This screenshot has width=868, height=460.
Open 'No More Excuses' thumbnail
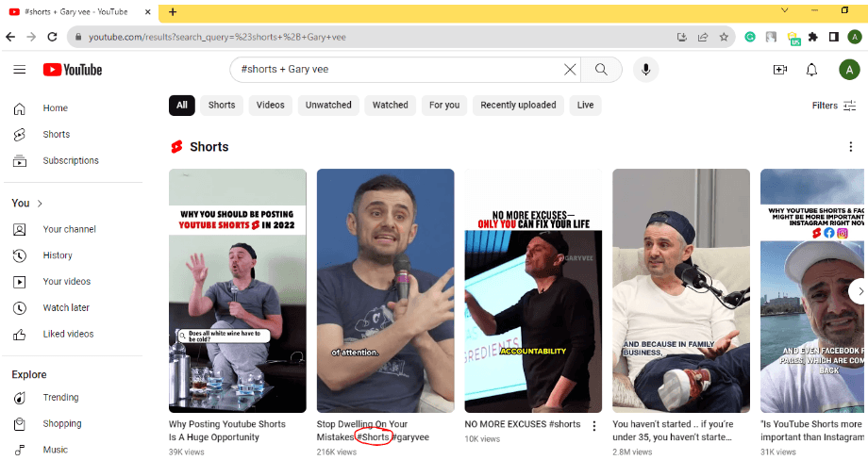[533, 291]
